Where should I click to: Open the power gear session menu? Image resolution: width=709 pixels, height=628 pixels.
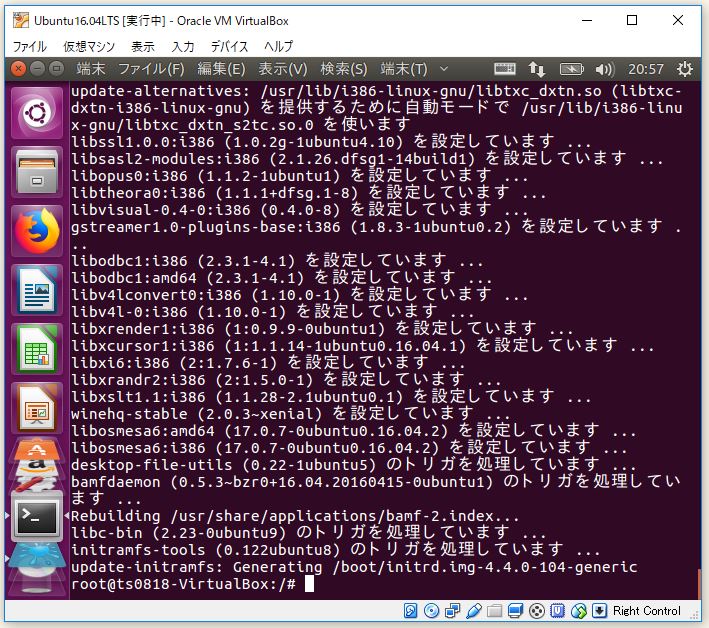pyautogui.click(x=684, y=69)
